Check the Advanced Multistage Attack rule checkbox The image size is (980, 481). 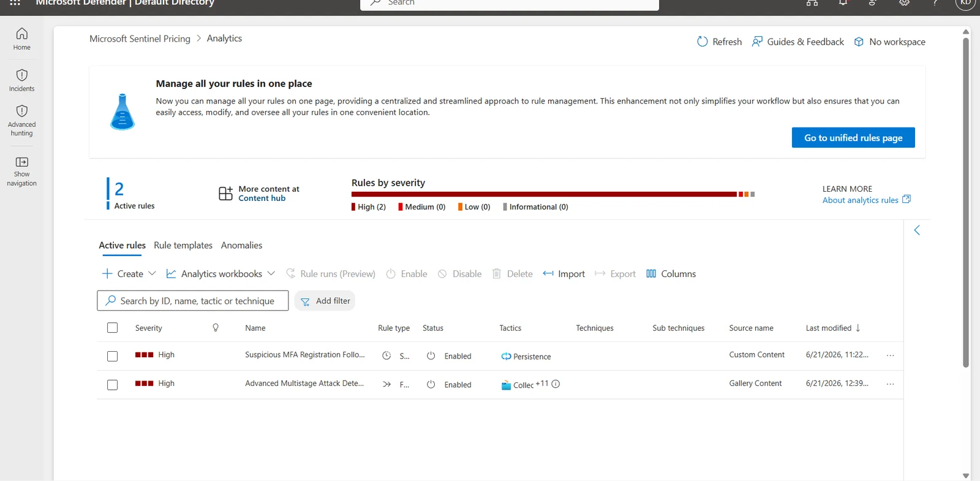coord(112,385)
